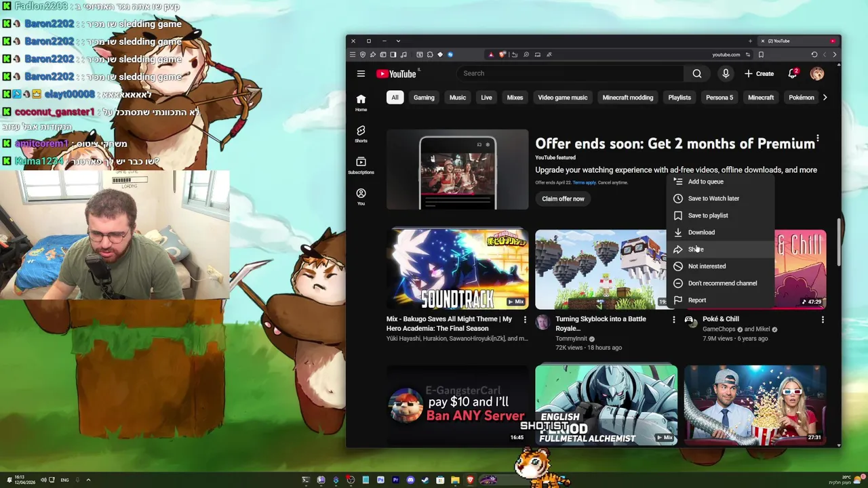
Task: Open the Terms apply link
Action: (585, 182)
